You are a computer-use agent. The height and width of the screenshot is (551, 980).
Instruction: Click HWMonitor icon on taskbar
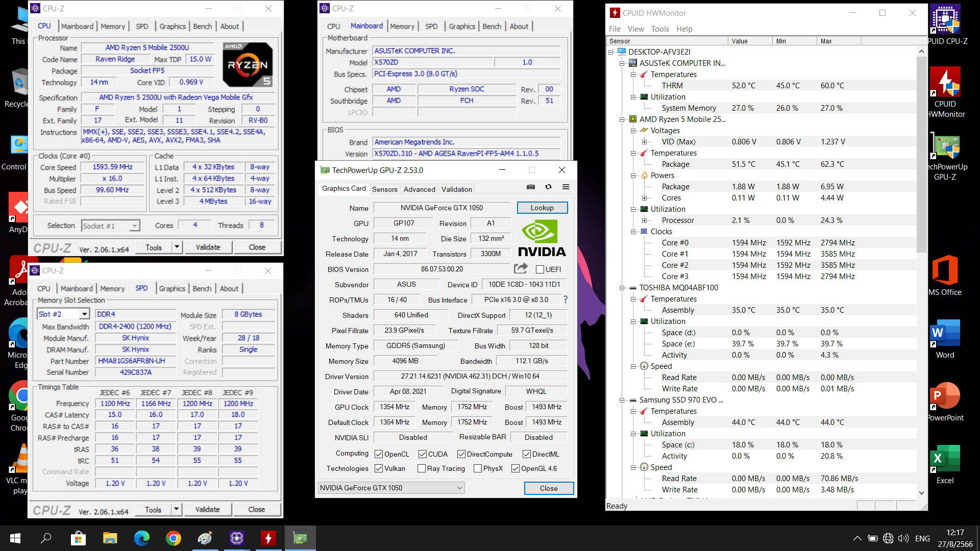[268, 538]
